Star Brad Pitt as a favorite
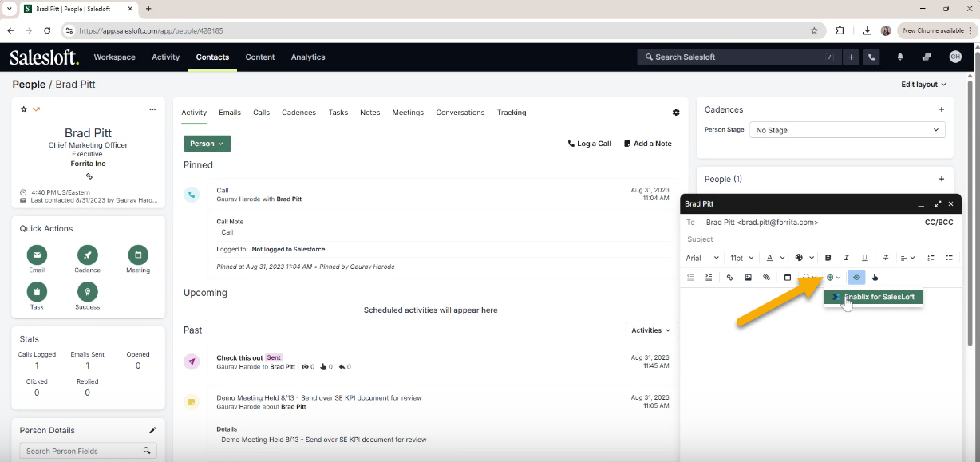The height and width of the screenshot is (462, 980). (x=23, y=109)
